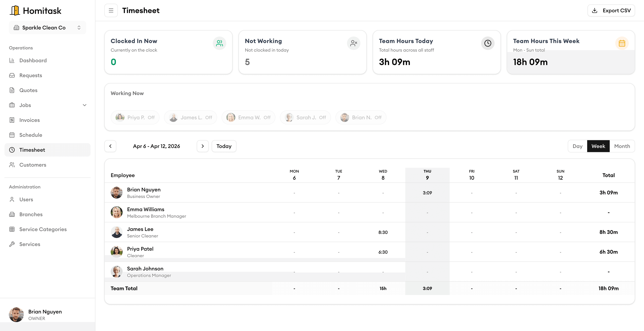Click the Export CSV button
The height and width of the screenshot is (331, 644).
click(x=611, y=10)
